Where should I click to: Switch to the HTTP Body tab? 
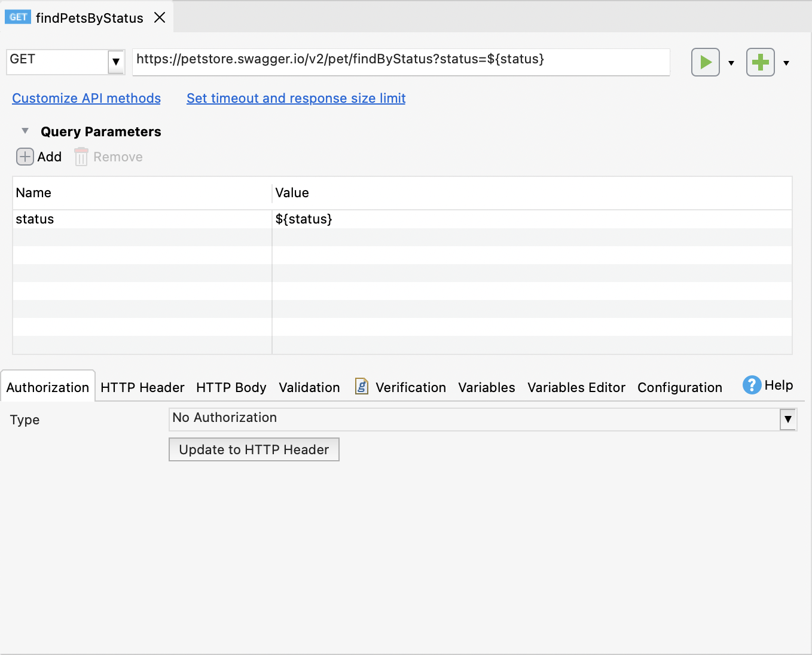[x=231, y=387]
